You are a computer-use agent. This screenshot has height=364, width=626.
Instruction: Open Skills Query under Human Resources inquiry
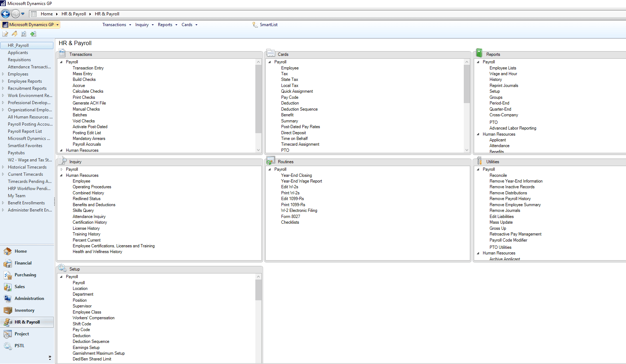(83, 210)
